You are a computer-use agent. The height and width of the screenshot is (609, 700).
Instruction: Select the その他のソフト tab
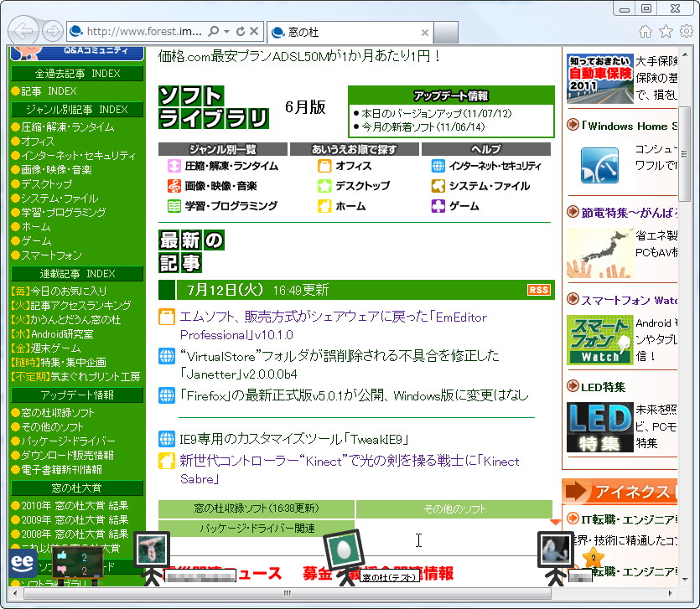[454, 508]
